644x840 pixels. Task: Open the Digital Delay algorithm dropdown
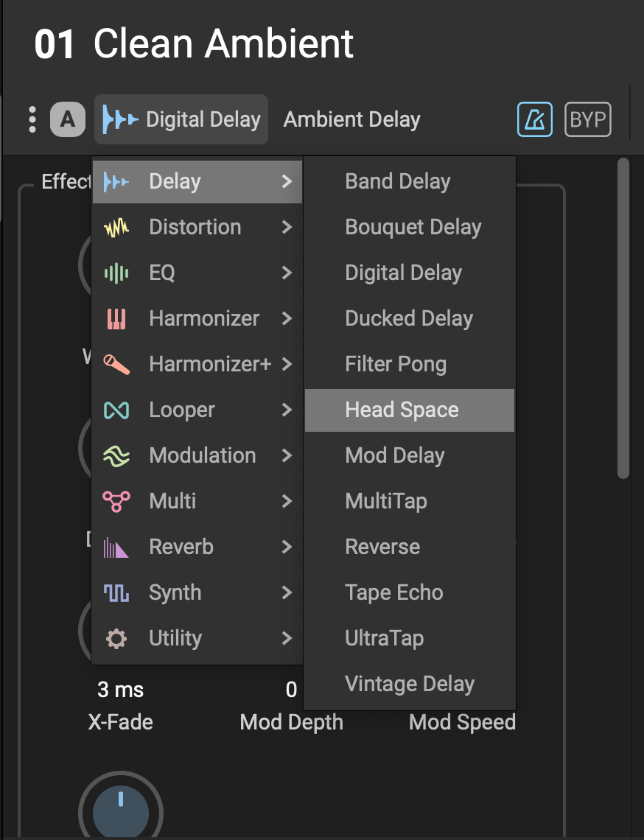tap(181, 119)
